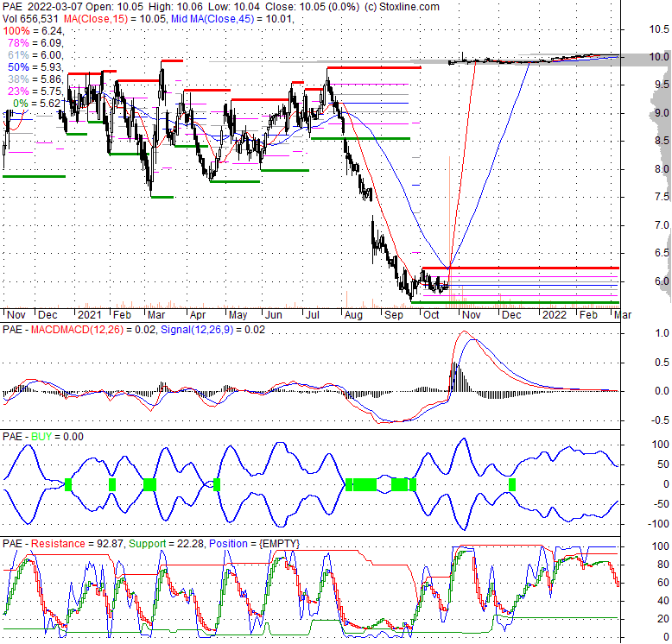
Task: Click the 'Mid MA(Close,45) = 10.01' label
Action: [x=231, y=19]
